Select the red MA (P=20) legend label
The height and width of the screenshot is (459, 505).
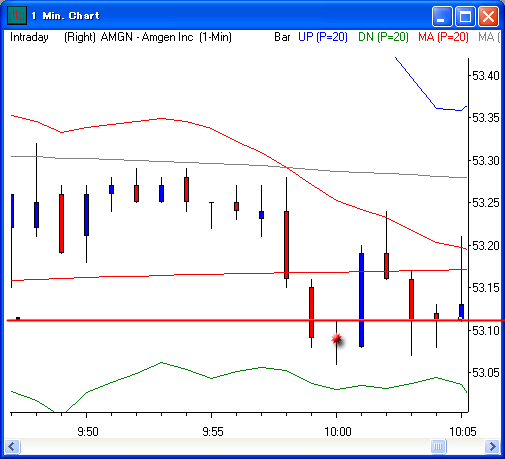[443, 37]
